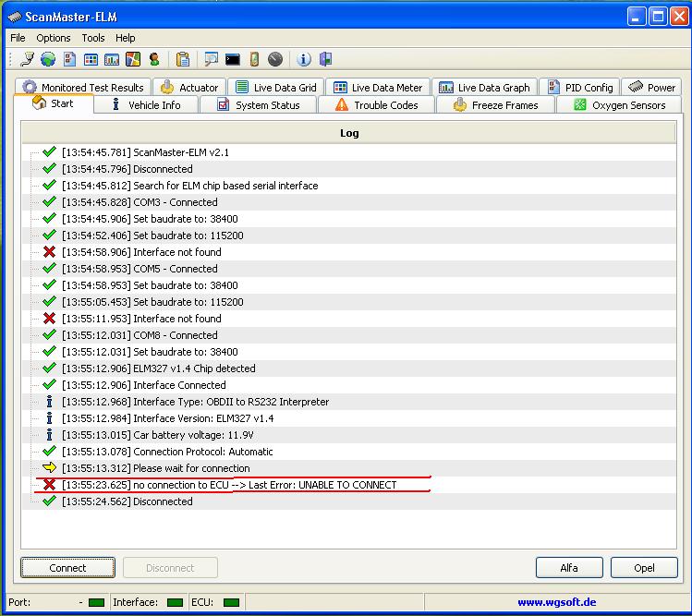Click the cable connect icon in toolbar
The height and width of the screenshot is (616, 692).
[x=27, y=60]
